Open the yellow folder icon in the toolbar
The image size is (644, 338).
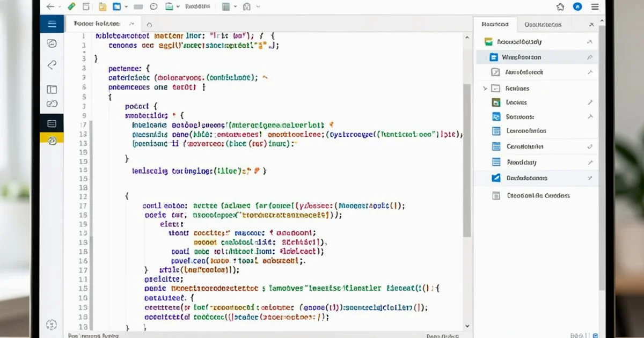coord(103,7)
